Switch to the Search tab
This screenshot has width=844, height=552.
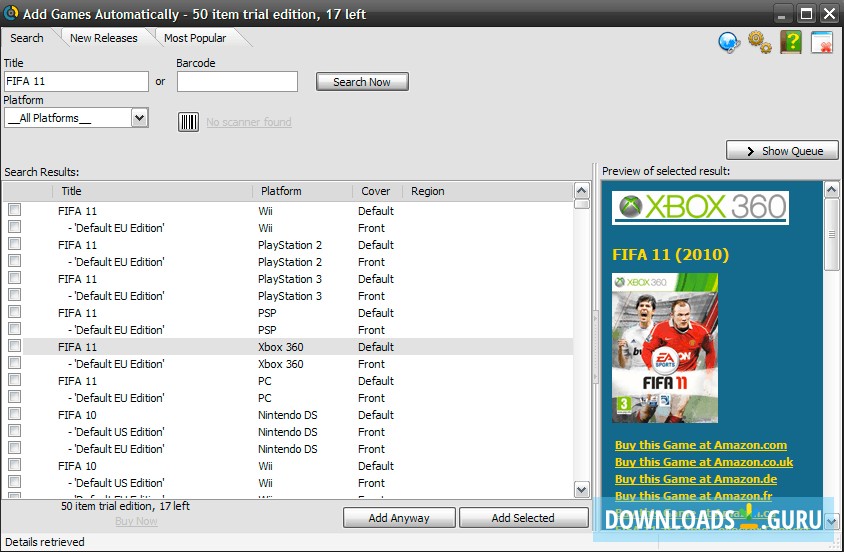(x=27, y=38)
